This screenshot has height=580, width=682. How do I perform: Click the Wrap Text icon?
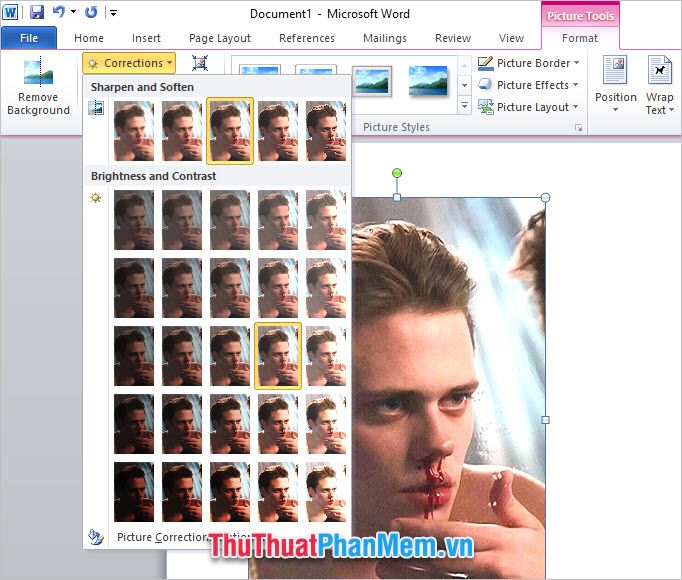[x=660, y=85]
